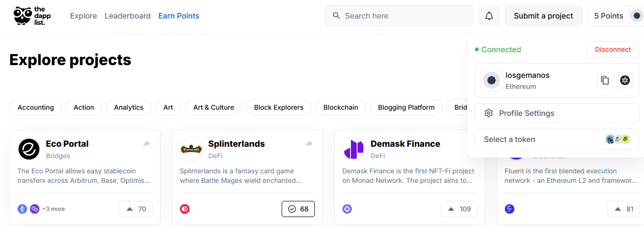Viewport: 644px width, 227px height.
Task: Share the Eco Portal project
Action: tap(147, 143)
